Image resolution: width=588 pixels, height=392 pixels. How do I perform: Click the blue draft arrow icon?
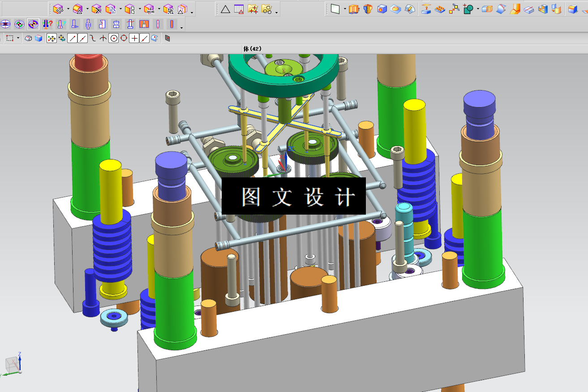point(501,9)
